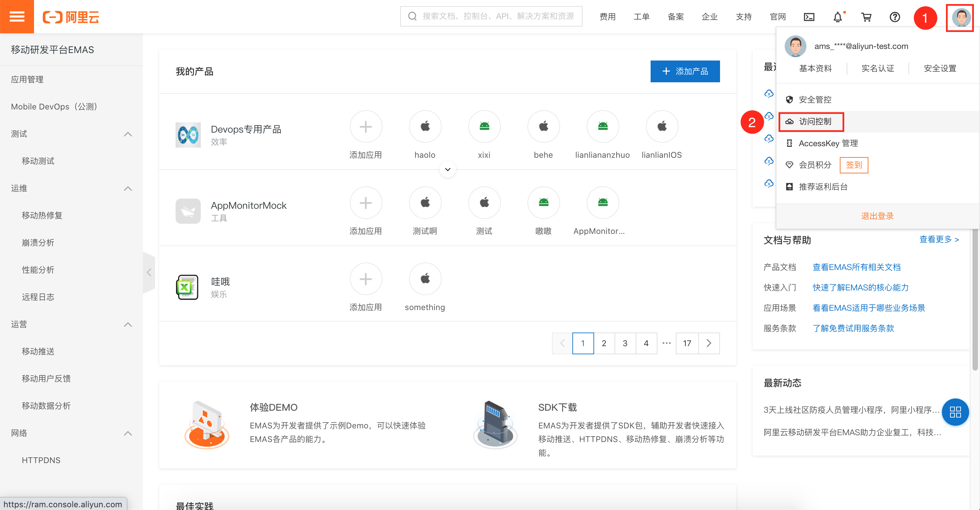This screenshot has width=980, height=510.
Task: Open the AppMonitor... Android app icon
Action: pos(603,203)
